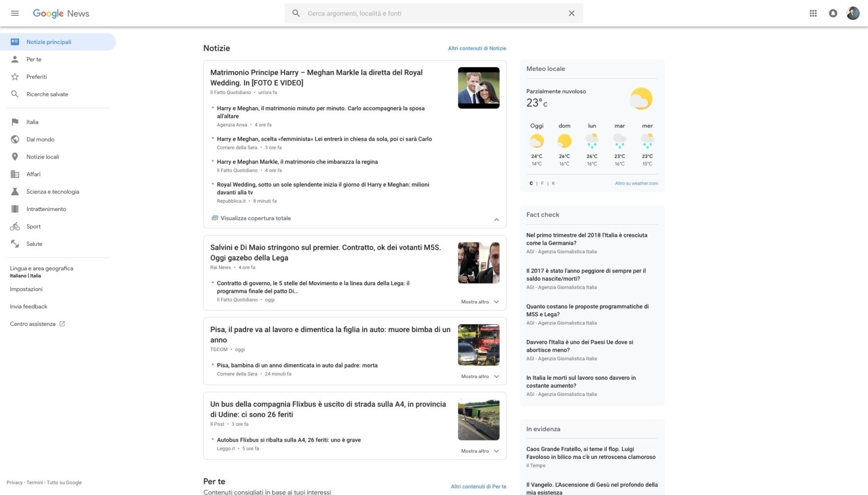Click Tutto su Google footer link
Screen dimensions: 868x495
64,482
